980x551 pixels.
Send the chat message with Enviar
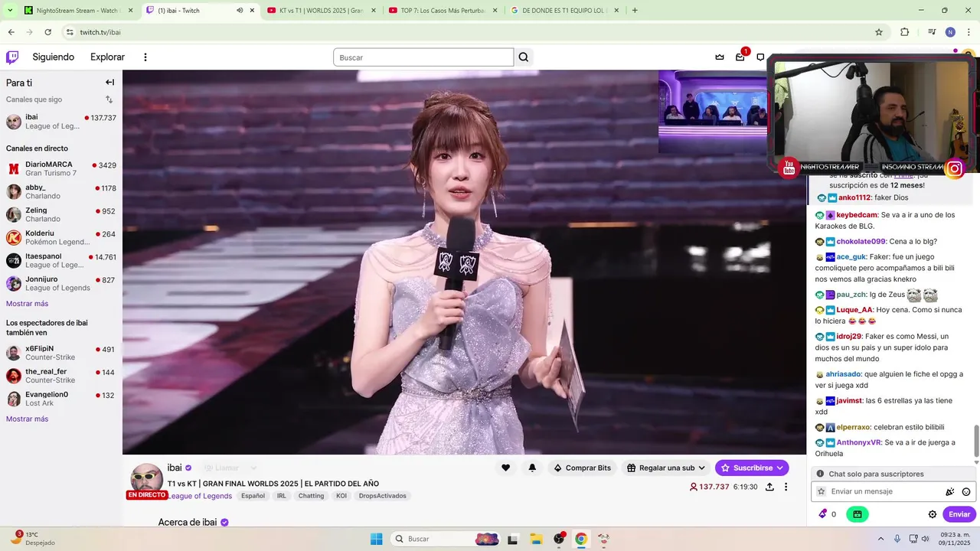pyautogui.click(x=959, y=514)
